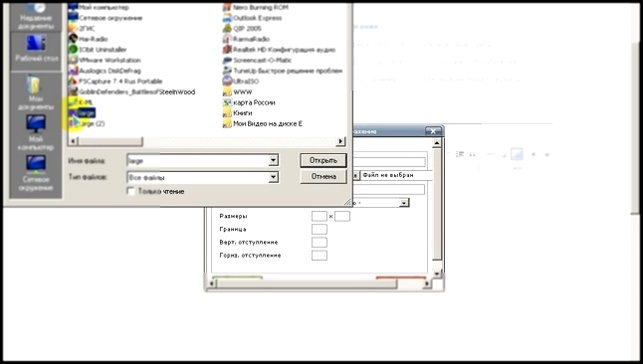This screenshot has height=364, width=643.
Task: Click the file list horizontal scrollbar right arrow
Action: [x=340, y=141]
